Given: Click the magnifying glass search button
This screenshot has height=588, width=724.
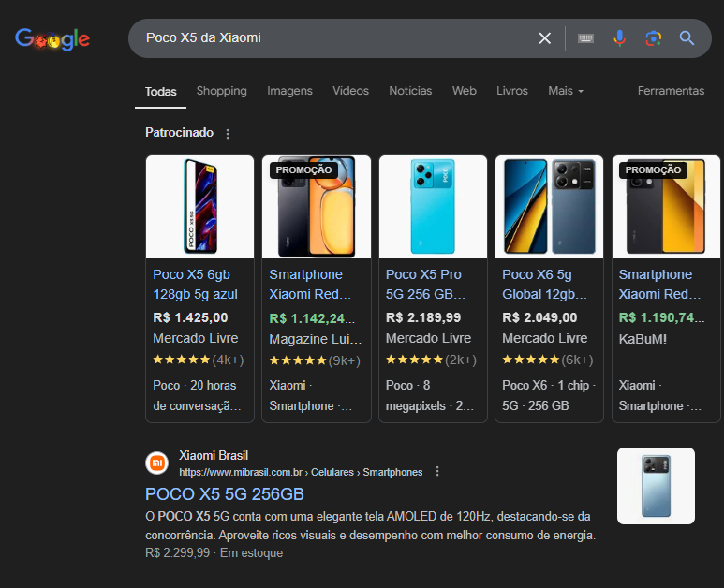Looking at the screenshot, I should [x=687, y=38].
